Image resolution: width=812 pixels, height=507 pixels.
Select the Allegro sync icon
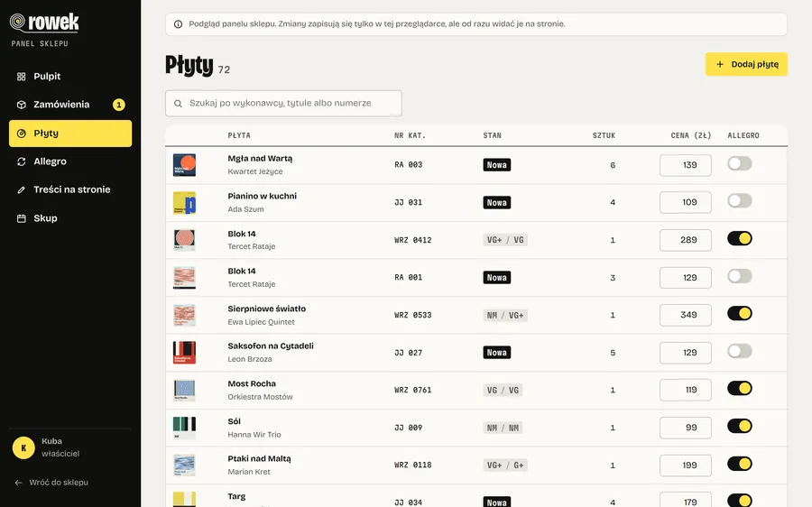22,161
